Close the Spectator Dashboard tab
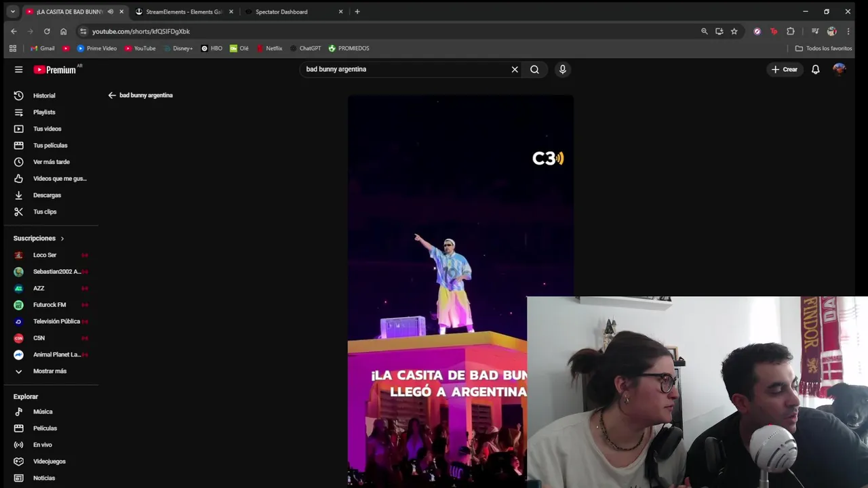The height and width of the screenshot is (488, 868). (x=340, y=12)
